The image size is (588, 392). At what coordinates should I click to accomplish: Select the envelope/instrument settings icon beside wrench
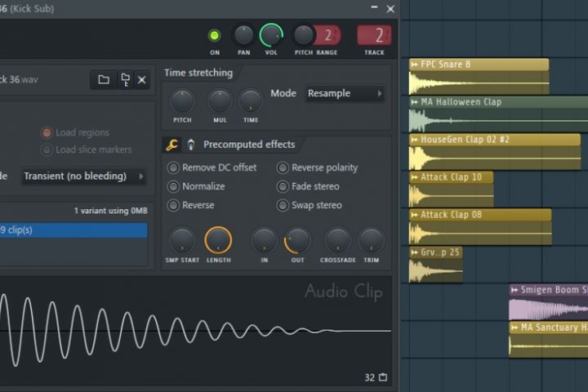point(191,145)
